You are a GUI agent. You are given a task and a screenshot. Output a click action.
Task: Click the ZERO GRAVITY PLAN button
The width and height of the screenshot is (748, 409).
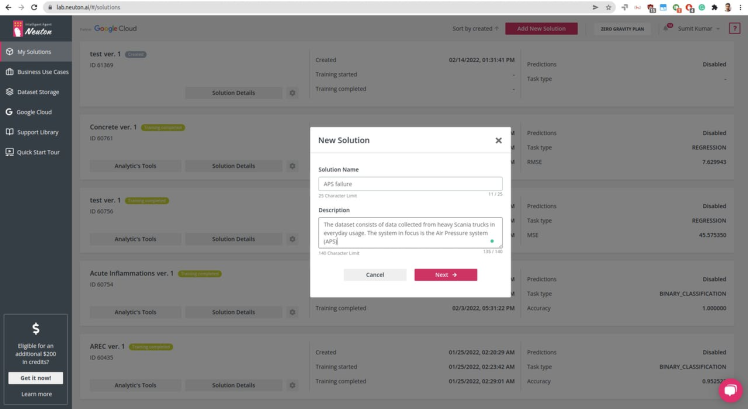(622, 29)
